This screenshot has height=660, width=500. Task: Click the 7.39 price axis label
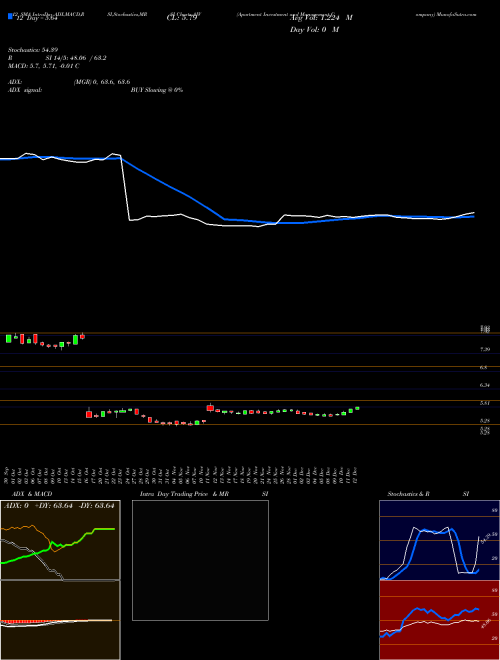point(484,349)
